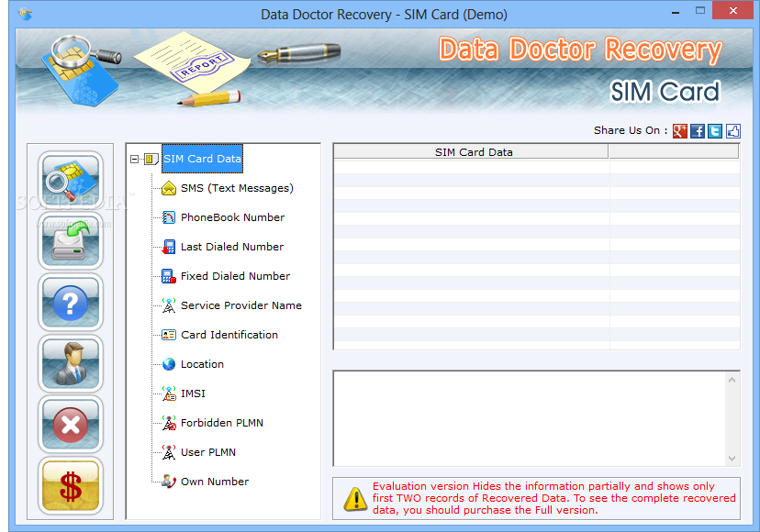Choose Forbidden PLMN entry
This screenshot has width=760, height=532.
[222, 423]
